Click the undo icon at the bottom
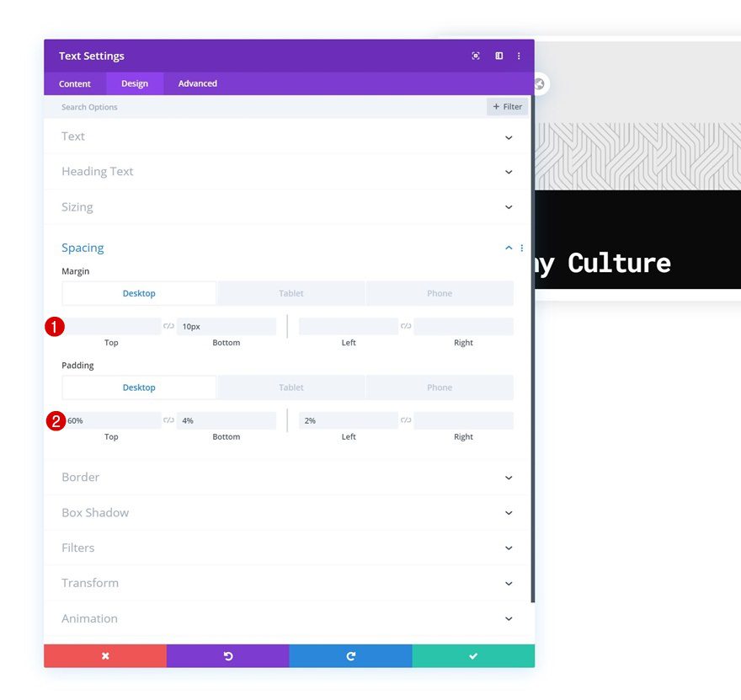 [227, 655]
